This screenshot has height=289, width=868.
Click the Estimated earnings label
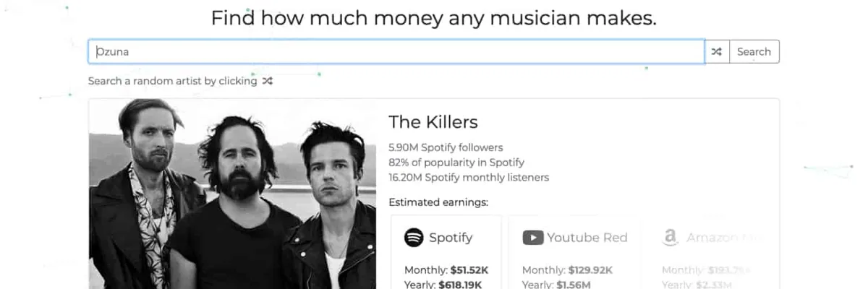[438, 202]
